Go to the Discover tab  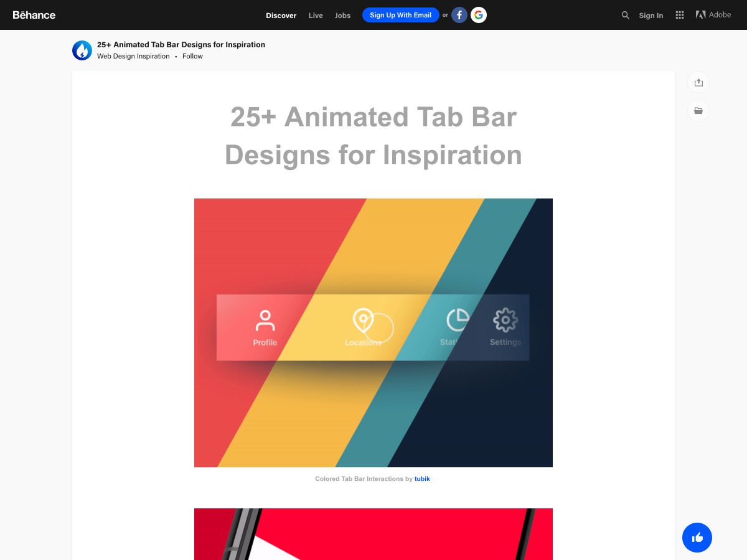281,16
